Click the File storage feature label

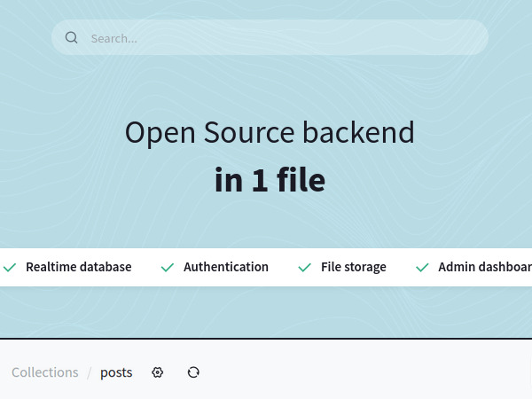[353, 267]
